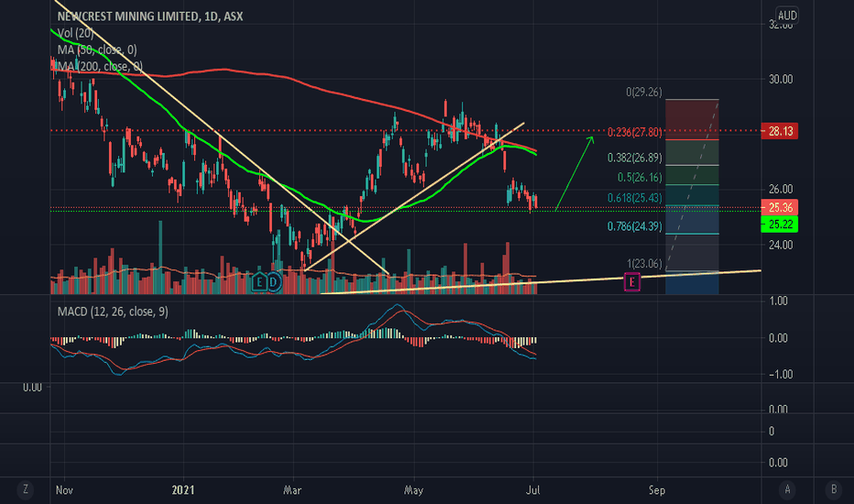Select the MACD (12, 26, close, 9) label
The height and width of the screenshot is (504, 854).
(113, 312)
